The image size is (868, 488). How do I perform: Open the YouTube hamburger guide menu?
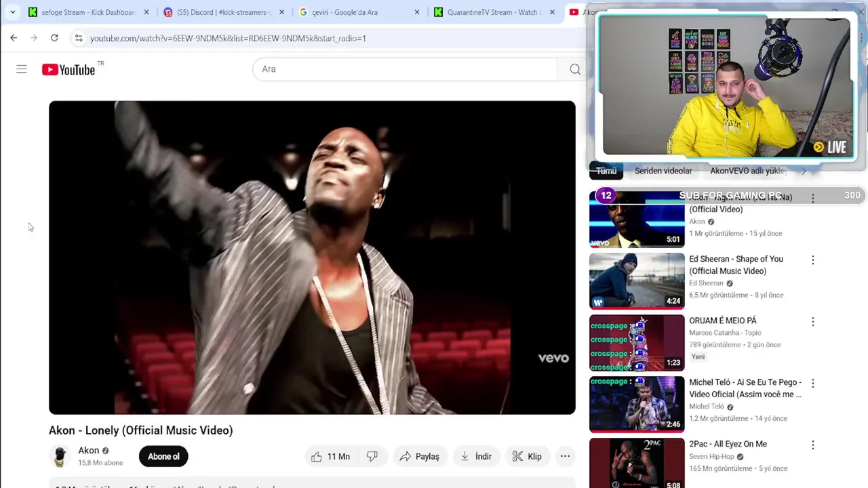pos(22,69)
